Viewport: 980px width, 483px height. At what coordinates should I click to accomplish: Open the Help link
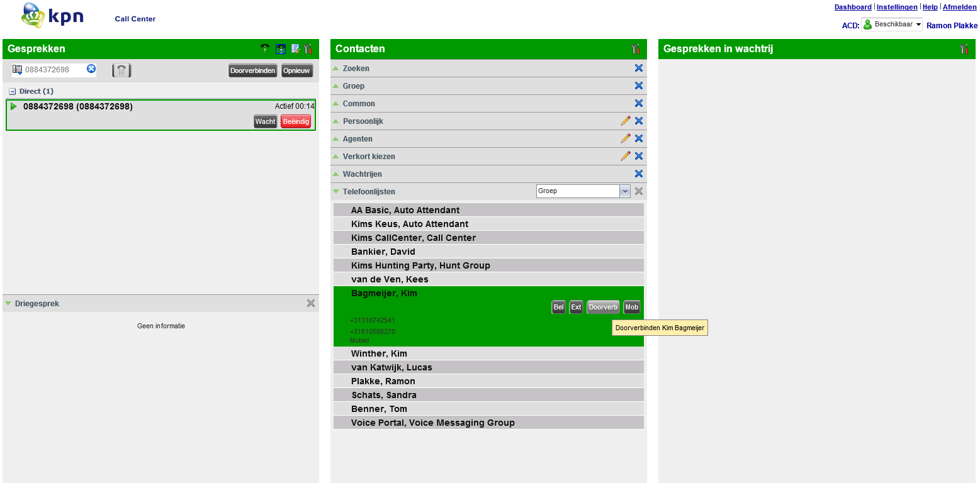(930, 7)
